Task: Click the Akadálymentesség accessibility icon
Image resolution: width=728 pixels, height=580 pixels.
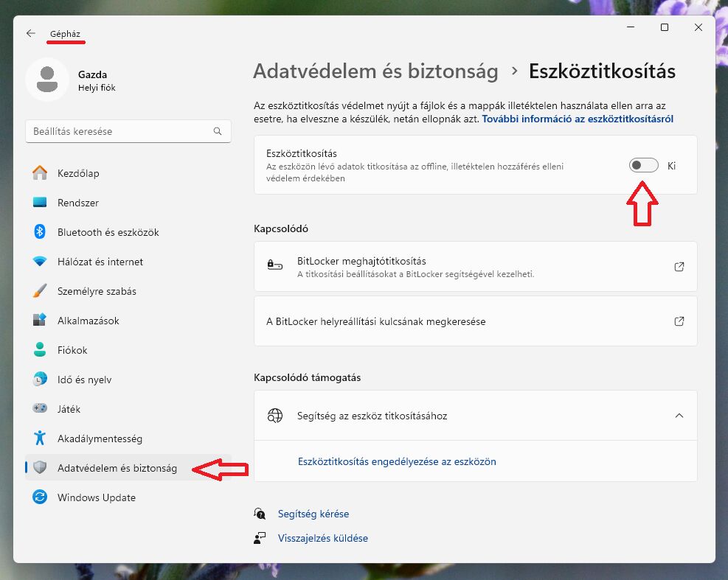Action: click(40, 438)
